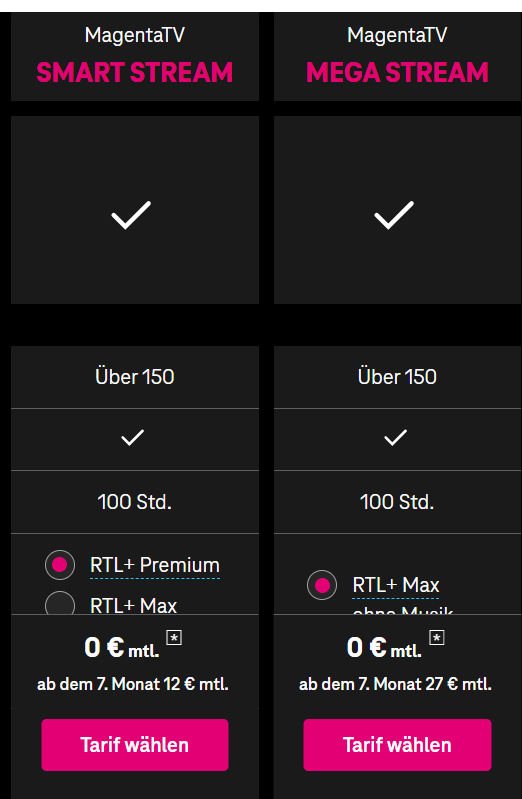Image resolution: width=522 pixels, height=799 pixels.
Task: Click small checkmark below Mega Stream Über 150
Action: click(396, 438)
